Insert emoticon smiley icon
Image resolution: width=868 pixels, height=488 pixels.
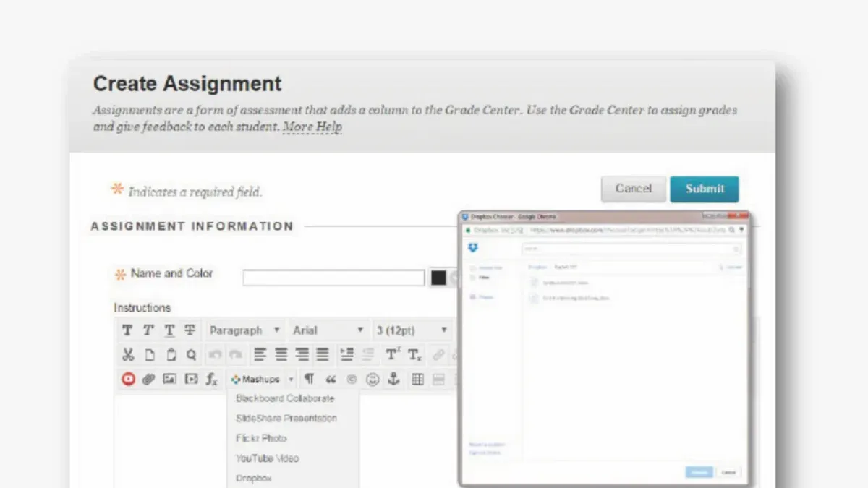pyautogui.click(x=373, y=380)
